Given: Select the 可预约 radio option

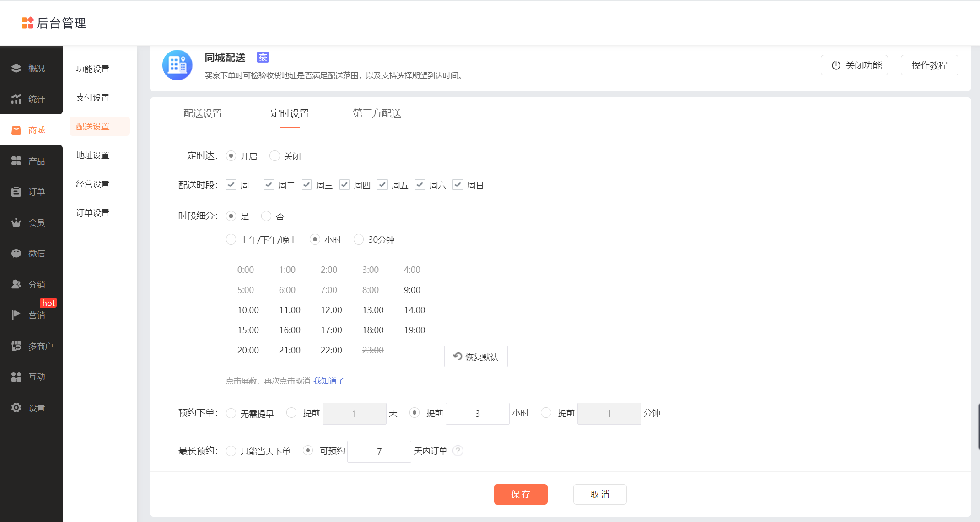Looking at the screenshot, I should (308, 451).
